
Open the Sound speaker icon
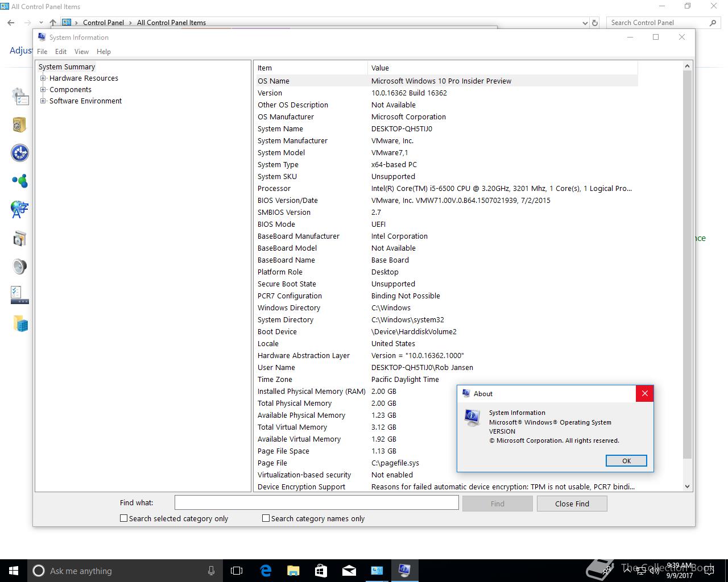[x=20, y=267]
